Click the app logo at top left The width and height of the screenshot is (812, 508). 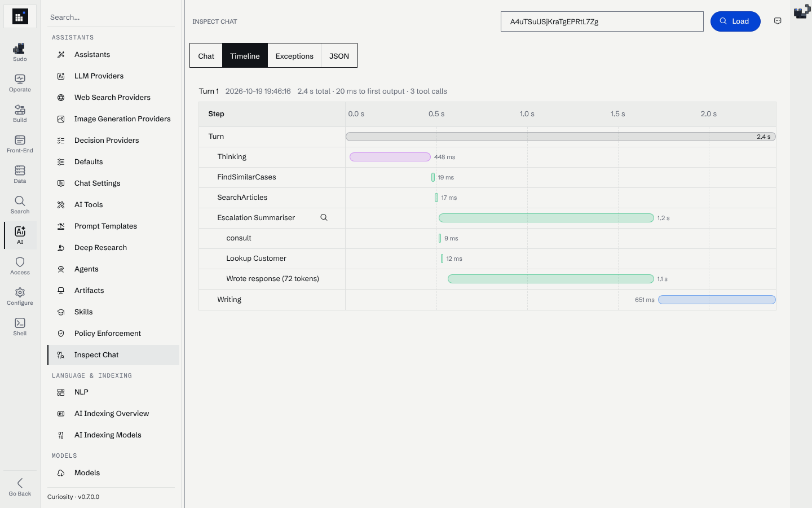click(20, 16)
